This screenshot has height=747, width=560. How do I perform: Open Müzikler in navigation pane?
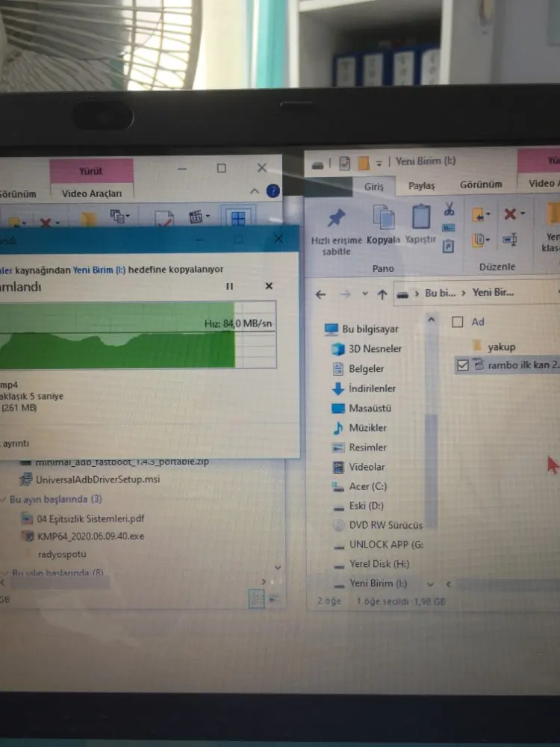[360, 428]
